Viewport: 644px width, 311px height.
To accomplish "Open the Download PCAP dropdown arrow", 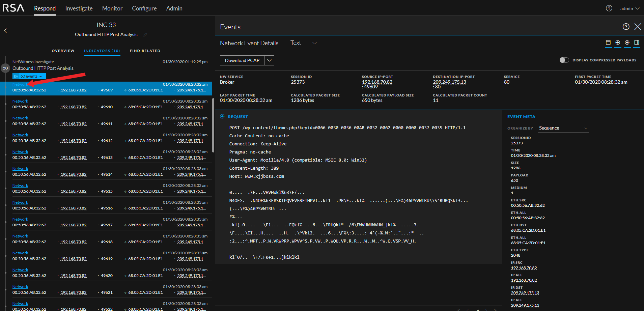I will pos(269,60).
